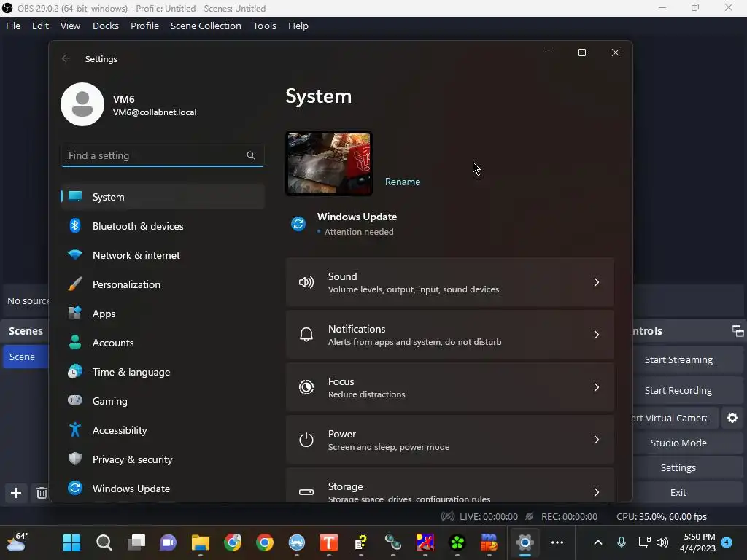Open System in Settings sidebar
Screen dimensions: 747x560
click(x=163, y=197)
